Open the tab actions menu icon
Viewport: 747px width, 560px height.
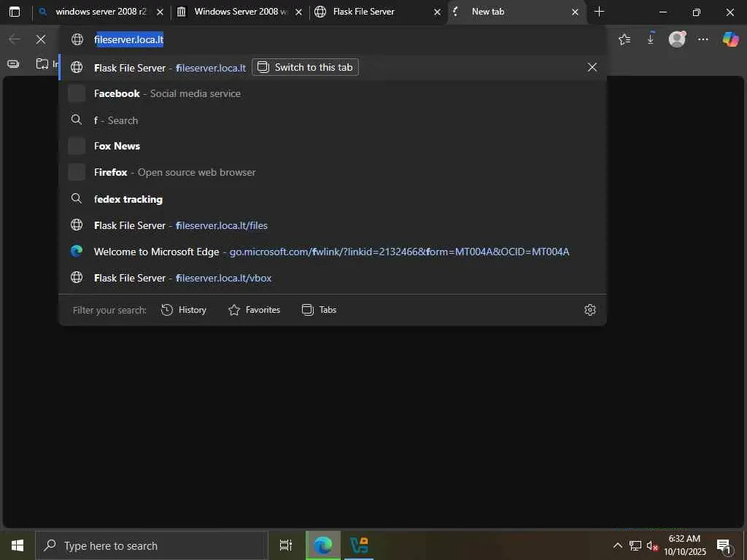(15, 12)
